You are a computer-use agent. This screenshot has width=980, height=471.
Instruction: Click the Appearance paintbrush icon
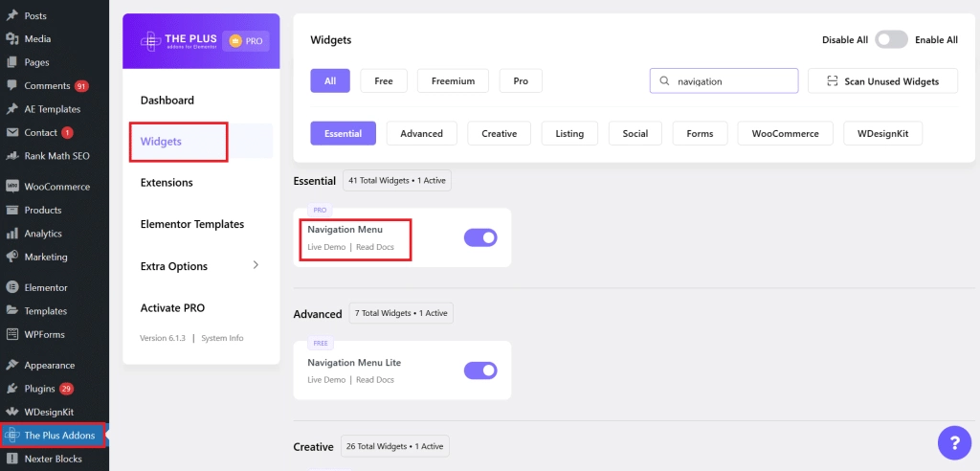(11, 366)
